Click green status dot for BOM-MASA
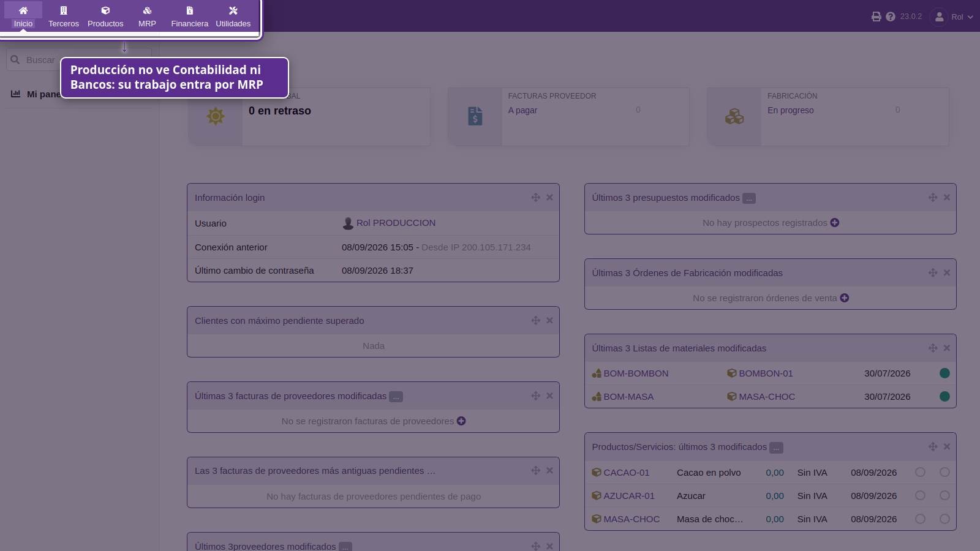980x551 pixels. 944,397
